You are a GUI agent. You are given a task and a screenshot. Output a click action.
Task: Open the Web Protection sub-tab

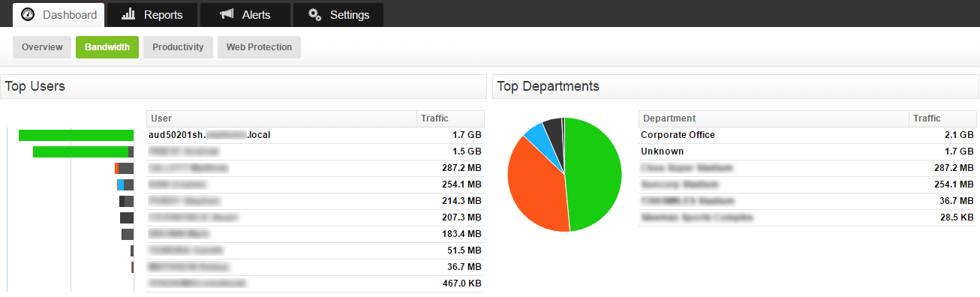259,46
